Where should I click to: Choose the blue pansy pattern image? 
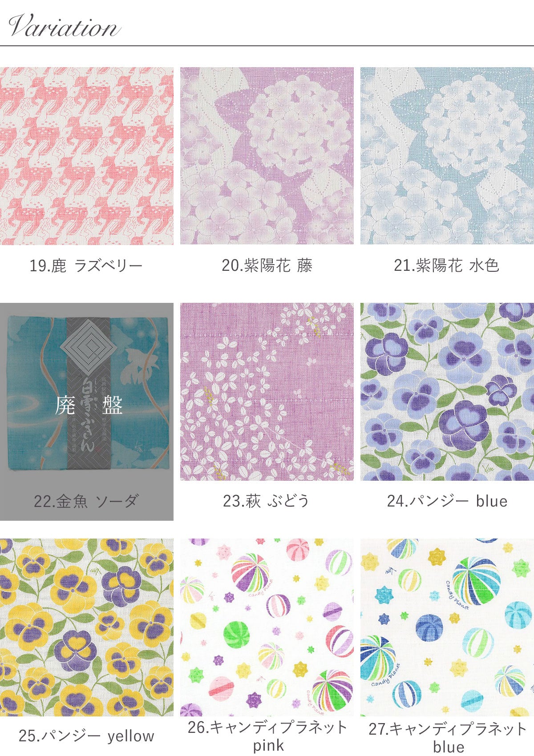[x=447, y=391]
